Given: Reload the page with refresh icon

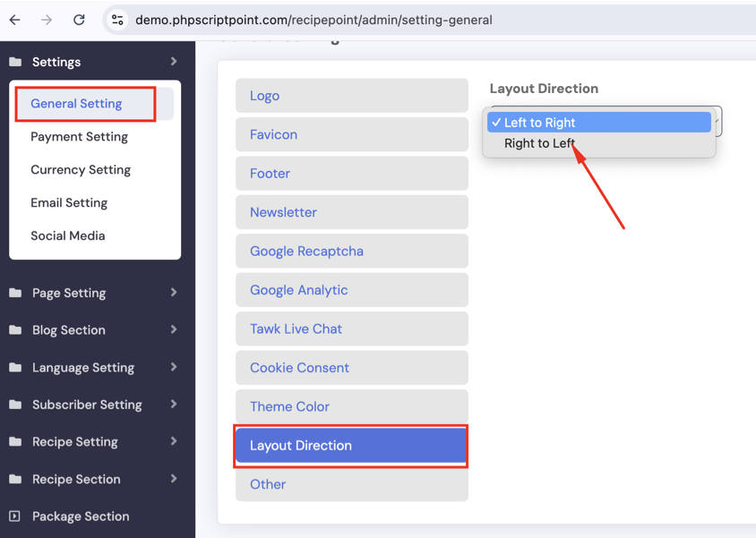Looking at the screenshot, I should click(x=79, y=20).
